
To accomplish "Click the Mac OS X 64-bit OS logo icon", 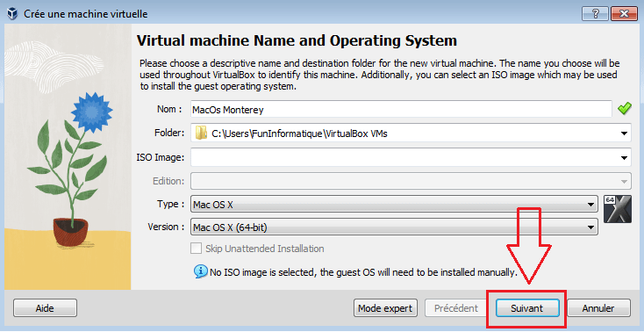I will coord(618,209).
